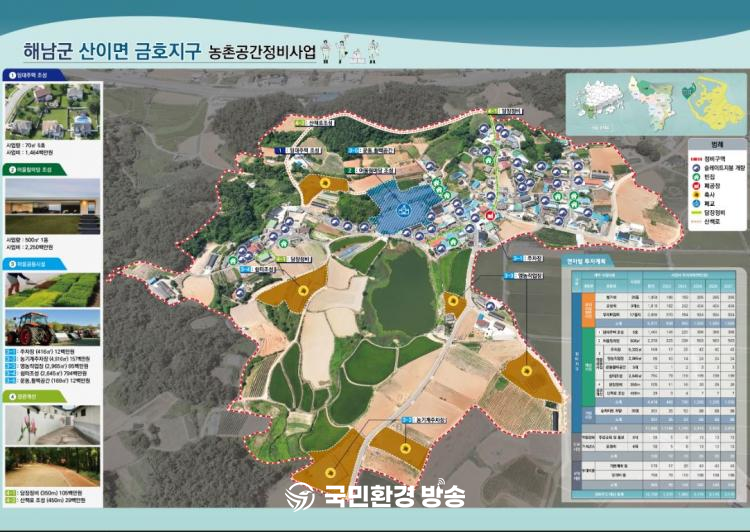Click the Haenam county locator map in the inset

tap(651, 103)
